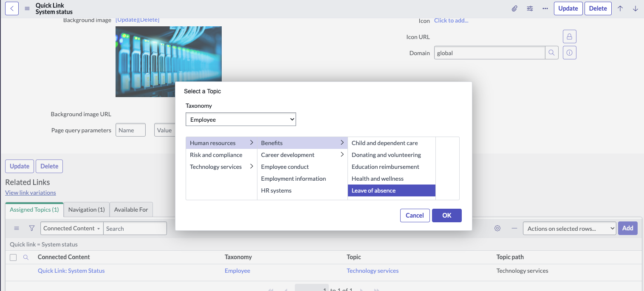Open attachments via the paperclip icon
Viewport: 644px width, 291px height.
click(514, 8)
